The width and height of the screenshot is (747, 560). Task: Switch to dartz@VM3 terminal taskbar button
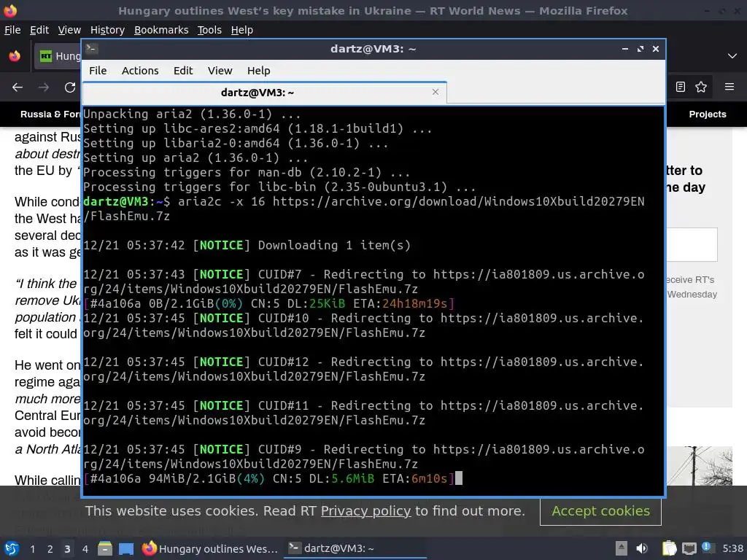(x=355, y=548)
